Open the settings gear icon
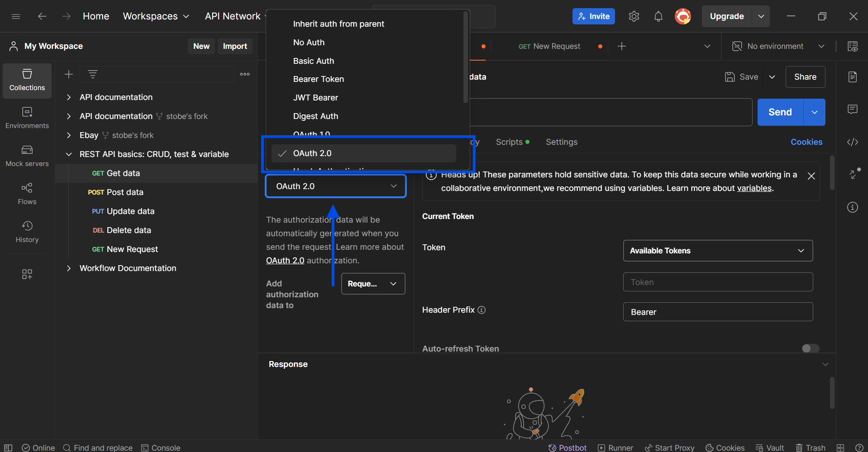This screenshot has width=868, height=452. tap(634, 16)
